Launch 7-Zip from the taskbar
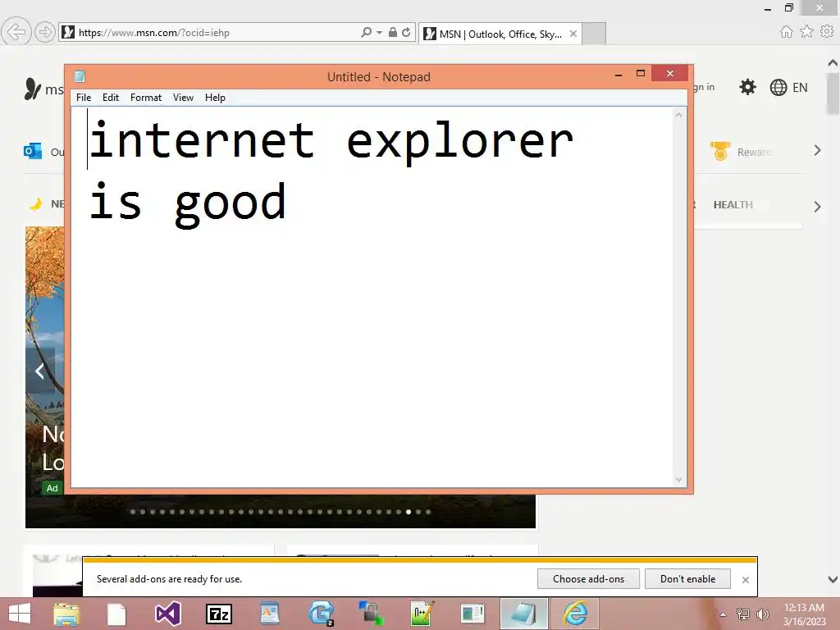Viewport: 840px width, 630px height. point(219,614)
